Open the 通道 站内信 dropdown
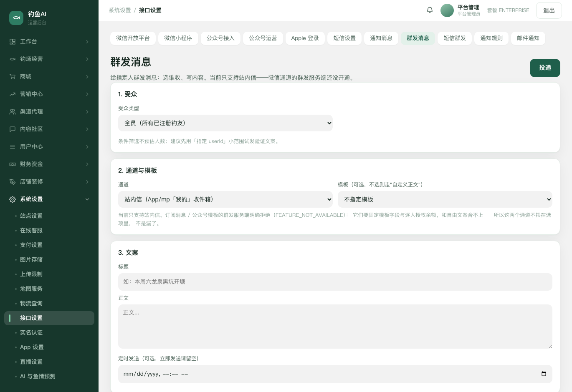Screen dimensions: 572x392 click(x=225, y=199)
